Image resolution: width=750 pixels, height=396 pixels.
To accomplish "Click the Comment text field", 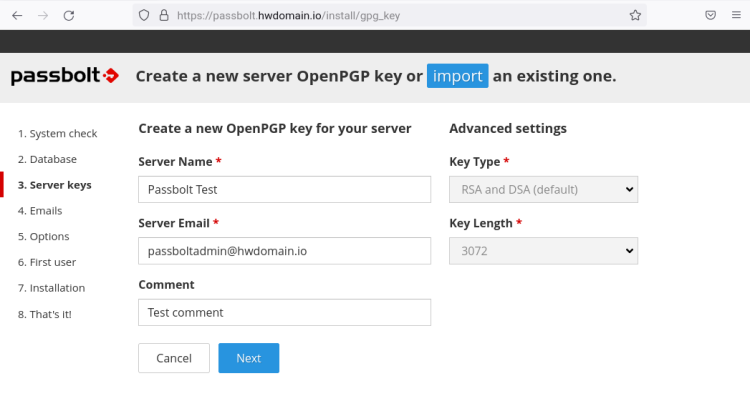I will point(285,312).
